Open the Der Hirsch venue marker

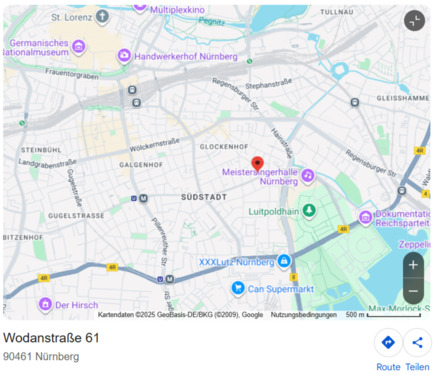coord(45,304)
